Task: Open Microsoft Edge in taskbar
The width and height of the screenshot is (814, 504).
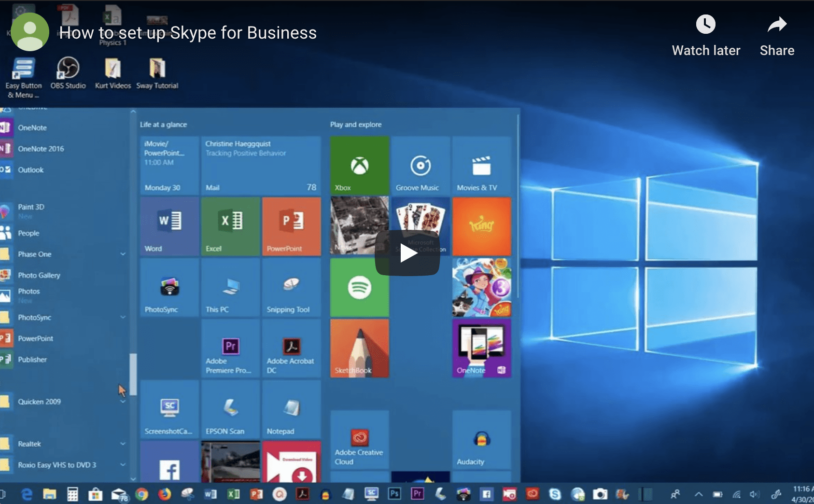Action: (27, 494)
